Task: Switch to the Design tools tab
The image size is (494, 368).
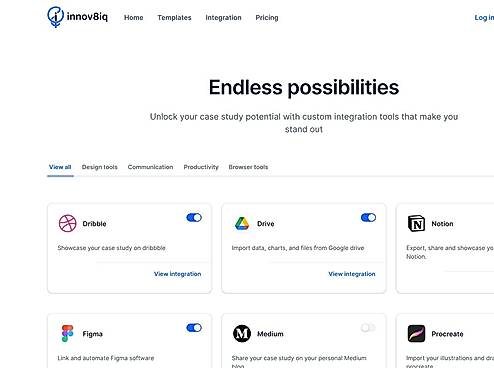Action: (100, 167)
